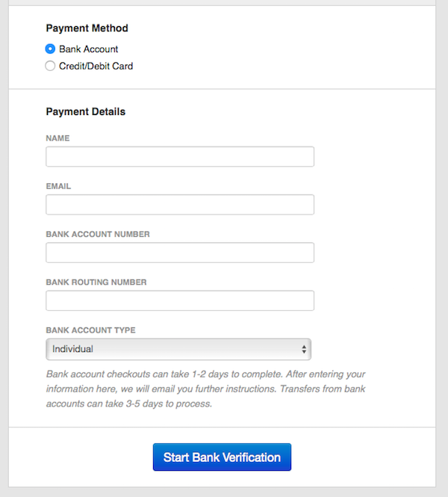Click the Payment Details heading
Screen dimensions: 448x497
(x=85, y=111)
